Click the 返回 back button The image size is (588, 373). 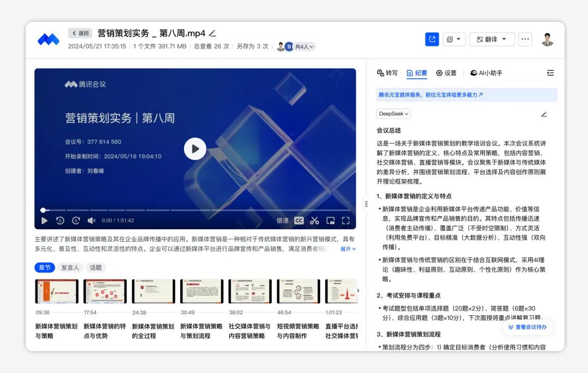tap(80, 33)
